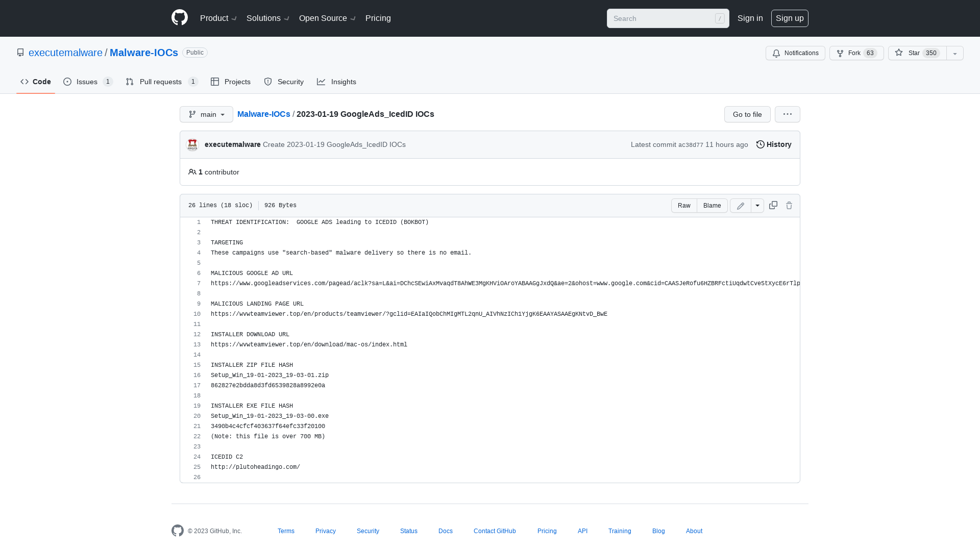Click the 926 Bytes file size text
The image size is (980, 551).
[280, 206]
